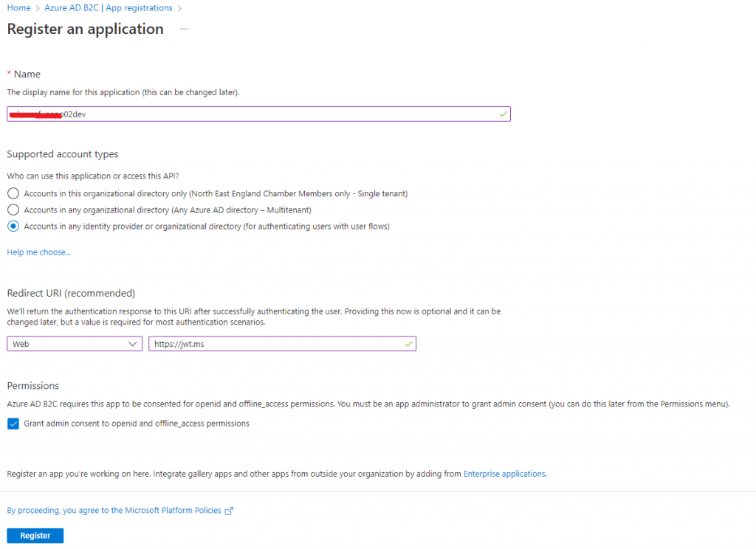Select accounts in any identity provider option

13,226
